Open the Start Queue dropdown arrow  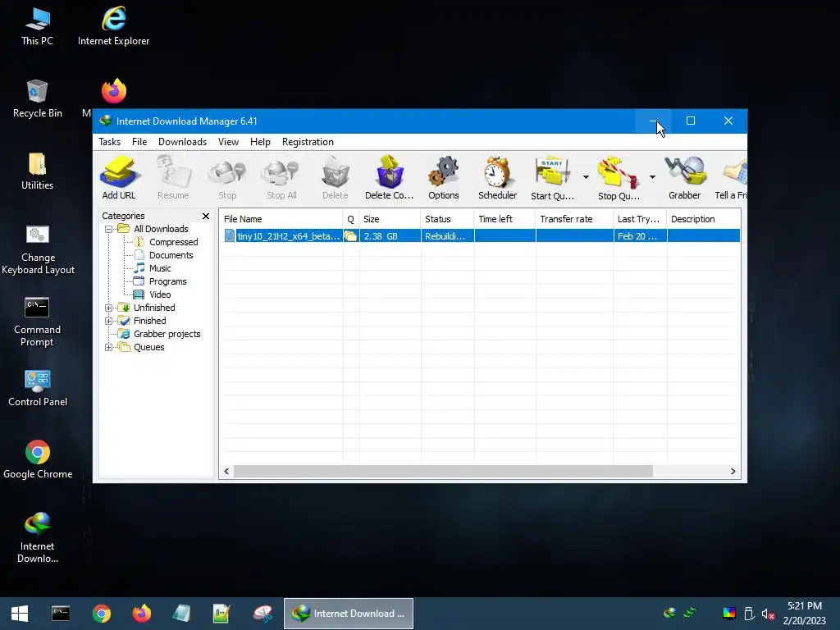pos(586,177)
